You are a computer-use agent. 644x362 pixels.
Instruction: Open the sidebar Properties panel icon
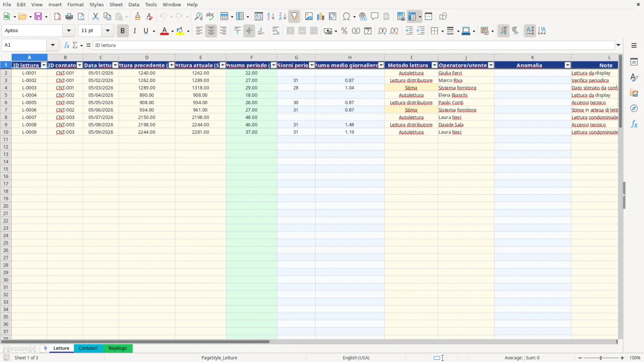point(634,62)
